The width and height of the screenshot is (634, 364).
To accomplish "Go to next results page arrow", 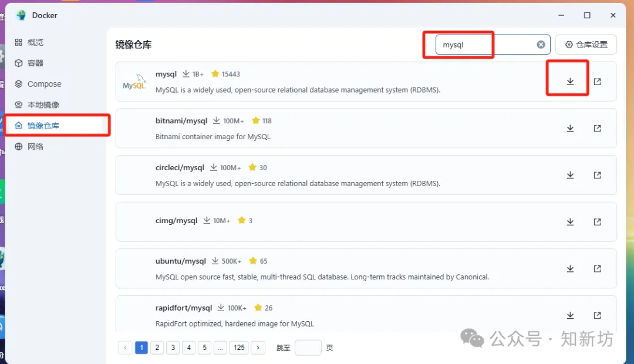I will click(x=258, y=348).
